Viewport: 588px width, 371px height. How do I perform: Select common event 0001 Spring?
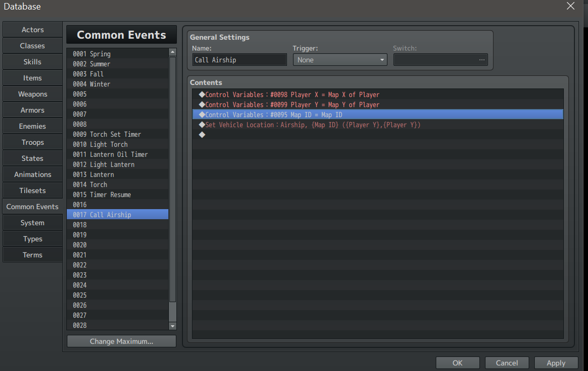point(118,54)
